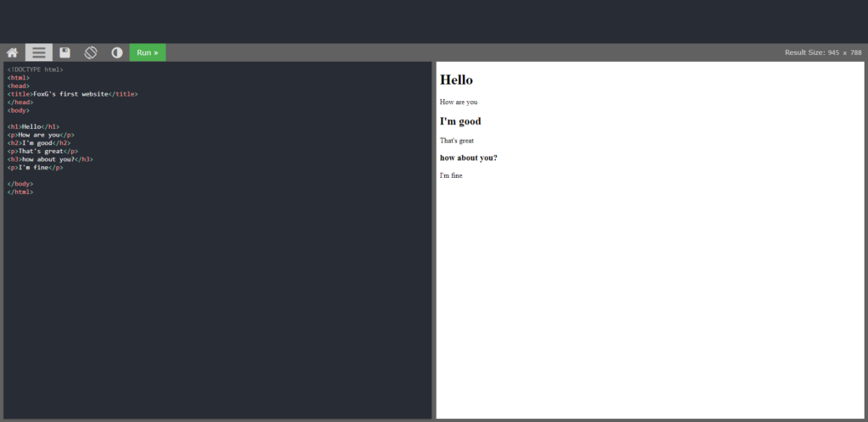Click the Save code floppy disk icon
This screenshot has height=422, width=868.
(64, 53)
